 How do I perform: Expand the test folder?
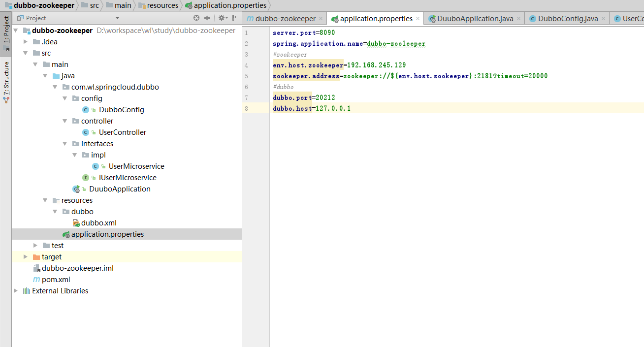point(35,246)
